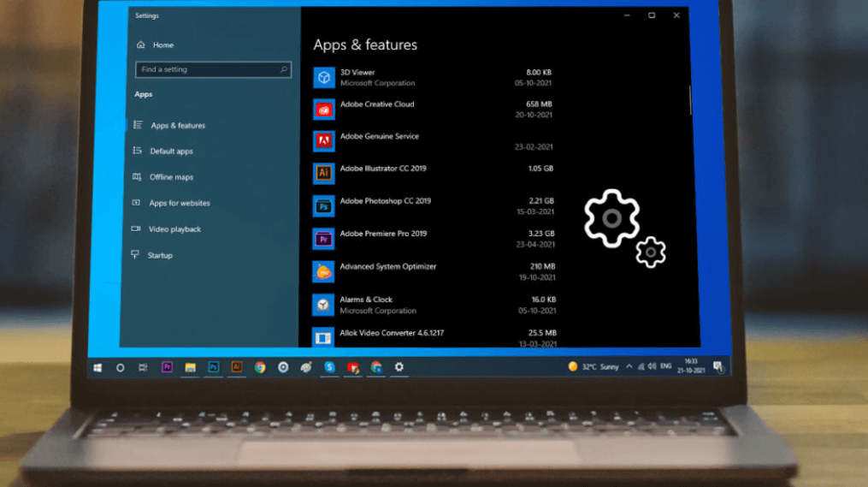Viewport: 868px width, 487px height.
Task: Click the Home icon in Settings sidebar
Action: click(x=140, y=45)
